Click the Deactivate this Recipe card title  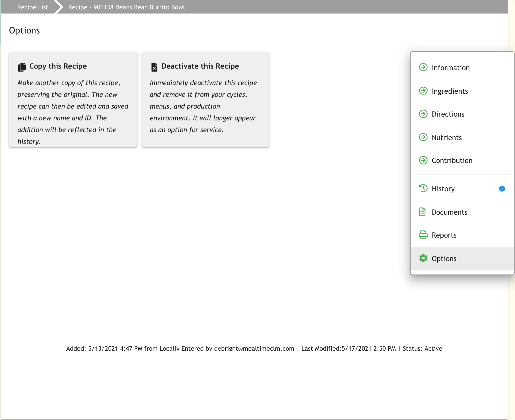(200, 66)
